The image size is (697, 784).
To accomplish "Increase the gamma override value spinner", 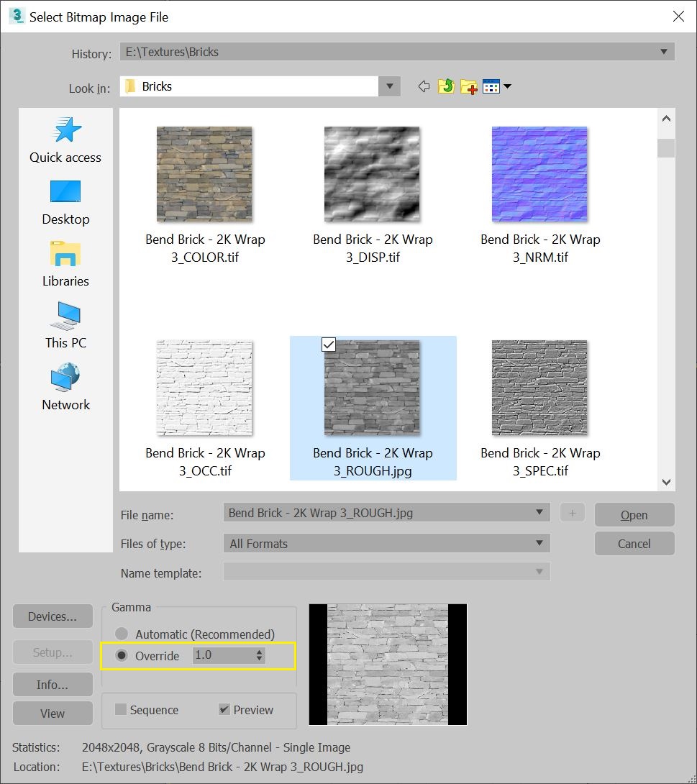I will [258, 652].
